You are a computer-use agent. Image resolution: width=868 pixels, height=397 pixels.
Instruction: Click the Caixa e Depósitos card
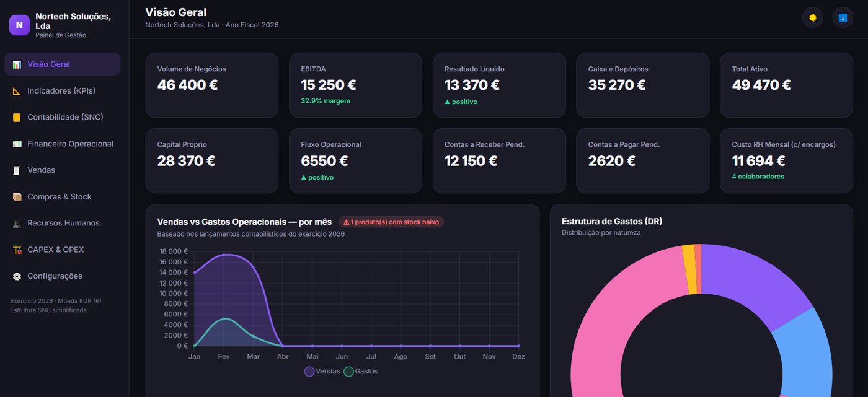642,85
